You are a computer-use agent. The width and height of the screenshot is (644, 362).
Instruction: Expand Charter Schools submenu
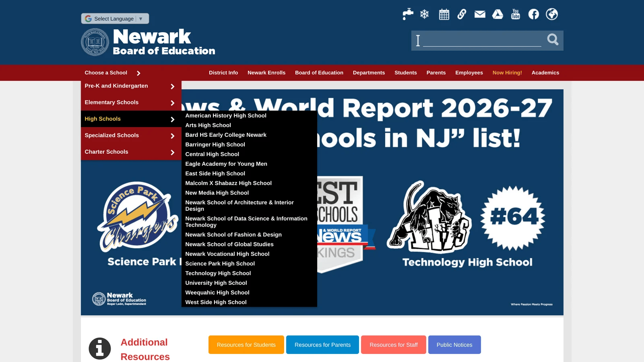click(131, 152)
